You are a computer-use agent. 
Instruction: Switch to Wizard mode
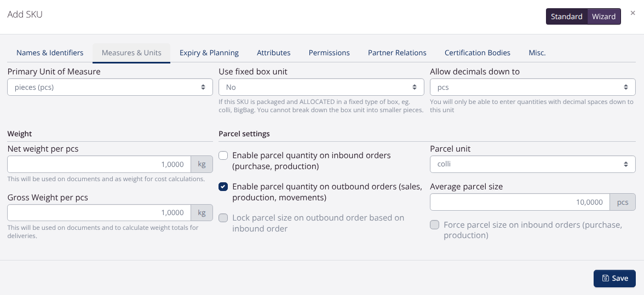coord(603,16)
